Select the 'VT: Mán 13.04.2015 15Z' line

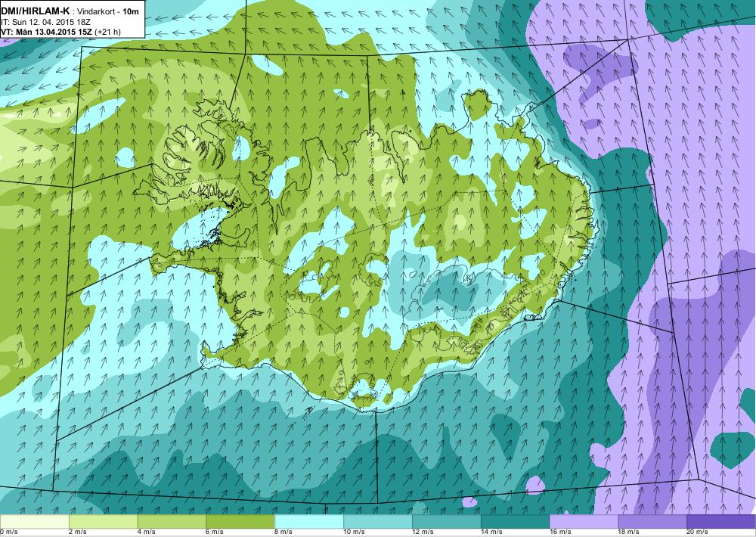(47, 32)
